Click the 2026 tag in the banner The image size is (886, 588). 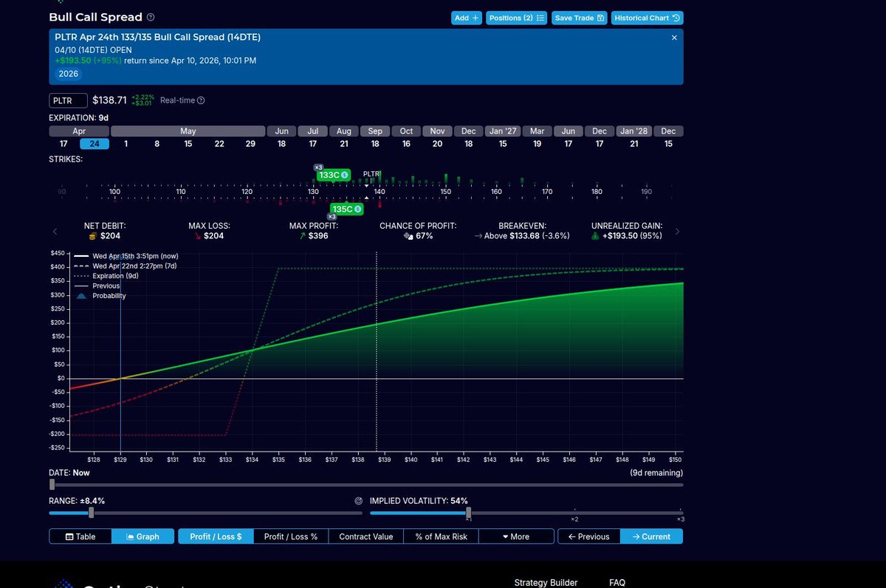(x=68, y=74)
